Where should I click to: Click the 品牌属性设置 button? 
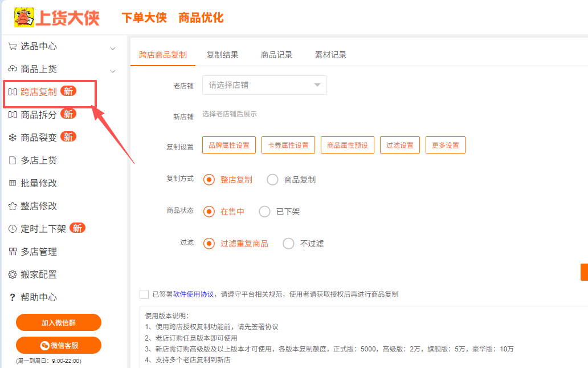[x=229, y=145]
